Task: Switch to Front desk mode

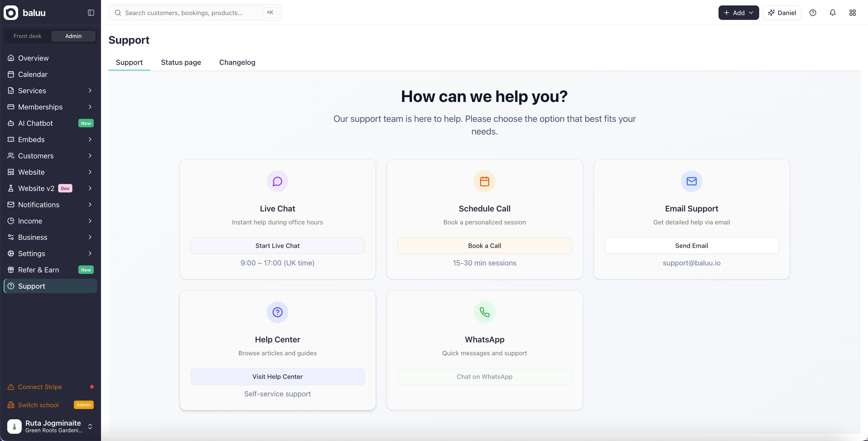Action: point(27,36)
